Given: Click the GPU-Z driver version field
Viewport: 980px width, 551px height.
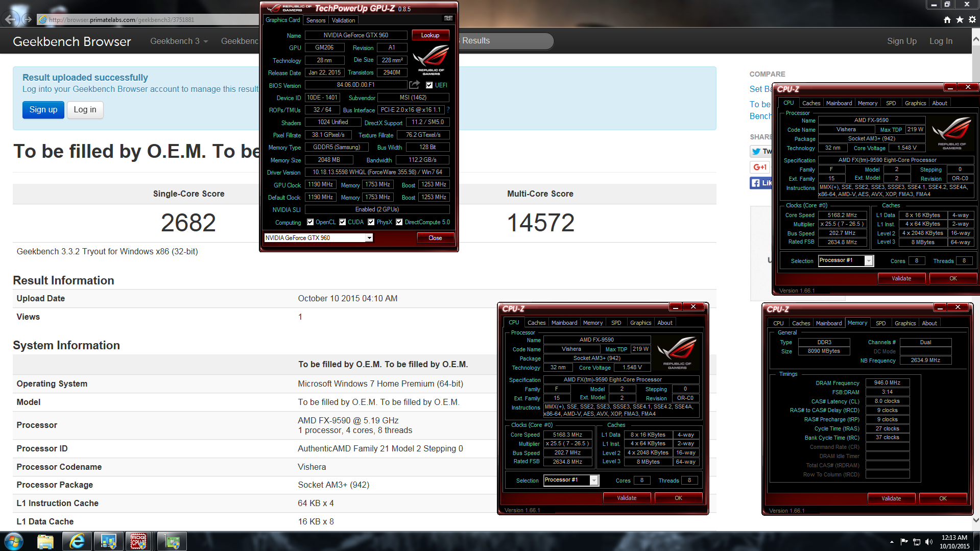Looking at the screenshot, I should pyautogui.click(x=377, y=172).
